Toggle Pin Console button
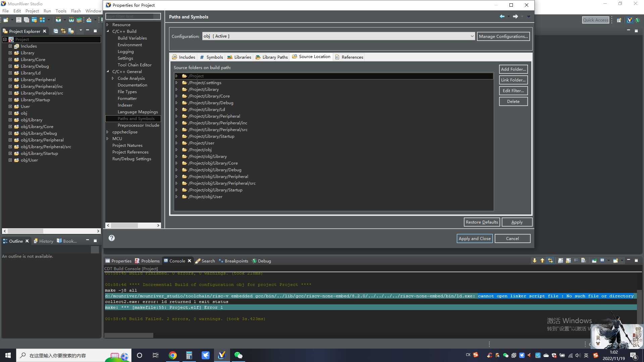644x362 pixels. [x=594, y=261]
